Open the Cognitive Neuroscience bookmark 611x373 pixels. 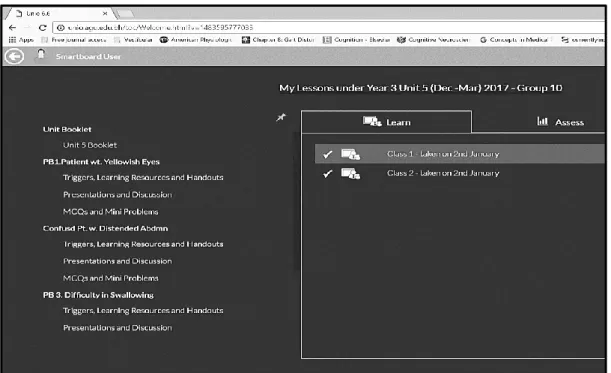click(434, 40)
